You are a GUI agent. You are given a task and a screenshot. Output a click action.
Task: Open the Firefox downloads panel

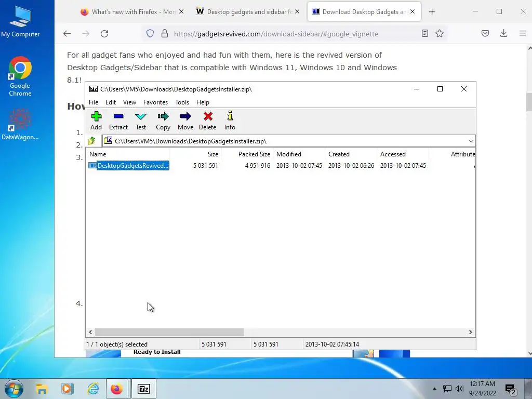[503, 33]
